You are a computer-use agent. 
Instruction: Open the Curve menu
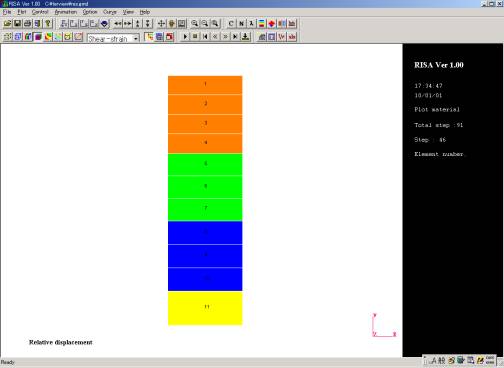coord(110,12)
